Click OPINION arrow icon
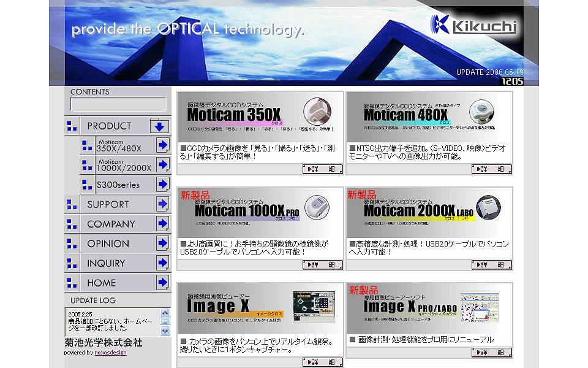The image size is (588, 368). click(163, 243)
